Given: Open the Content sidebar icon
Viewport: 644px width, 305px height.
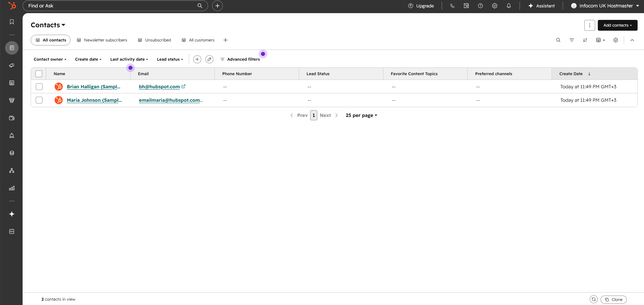Looking at the screenshot, I should [12, 83].
